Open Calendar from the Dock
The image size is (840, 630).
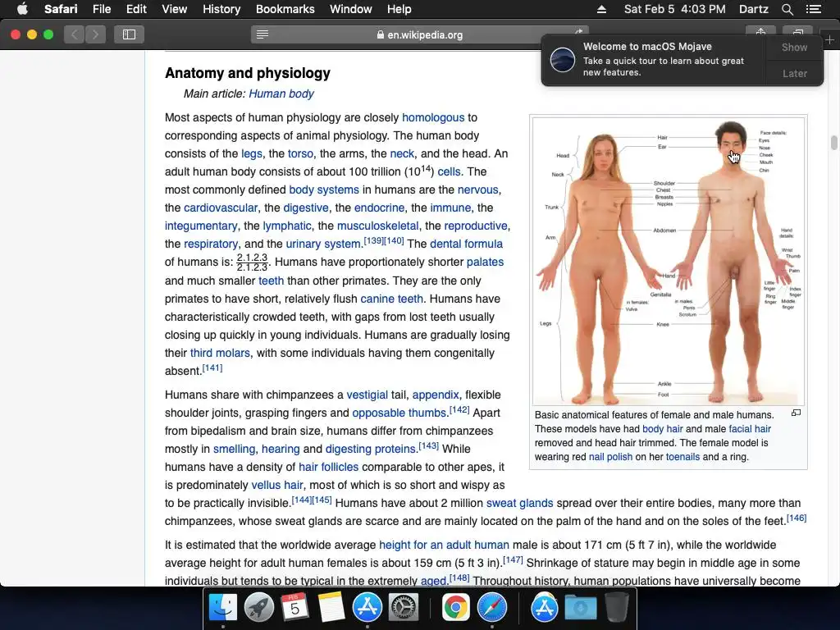294,608
